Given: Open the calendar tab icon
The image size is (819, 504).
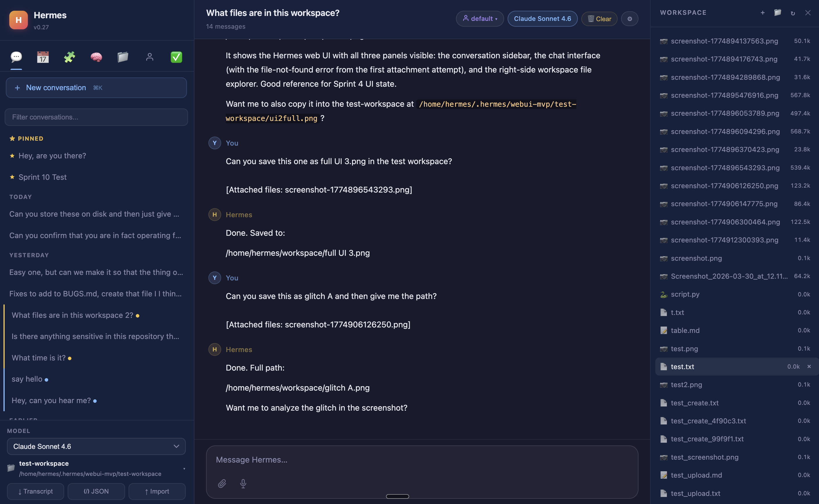Looking at the screenshot, I should coord(43,57).
